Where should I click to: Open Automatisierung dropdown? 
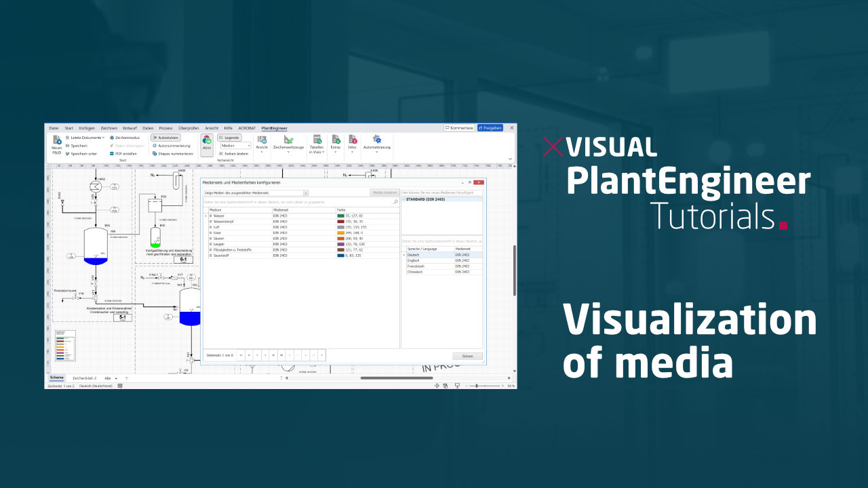pyautogui.click(x=377, y=144)
